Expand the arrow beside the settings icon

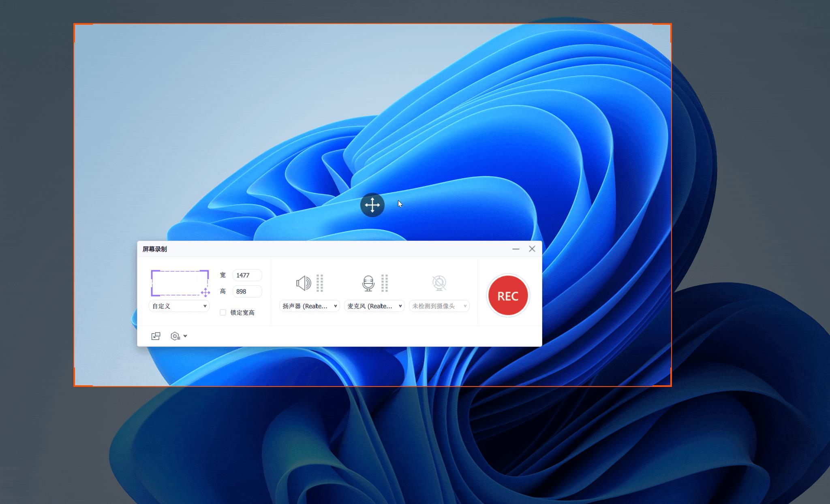click(x=185, y=336)
